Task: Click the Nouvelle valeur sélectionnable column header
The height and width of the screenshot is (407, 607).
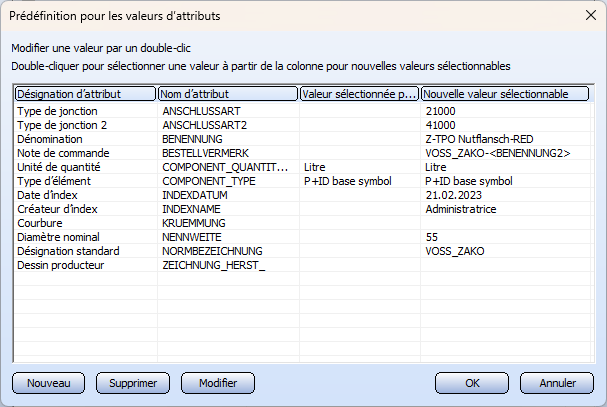Action: click(x=505, y=94)
